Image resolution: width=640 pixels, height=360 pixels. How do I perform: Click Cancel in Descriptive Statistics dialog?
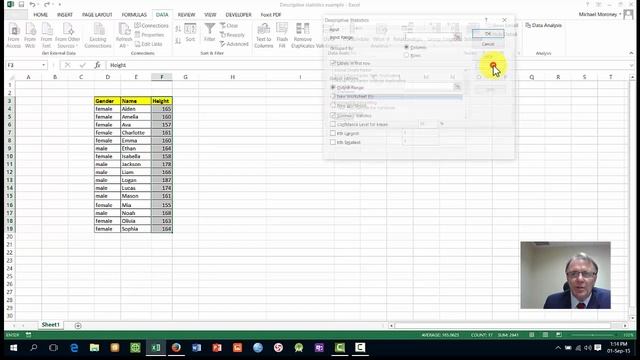[x=488, y=44]
